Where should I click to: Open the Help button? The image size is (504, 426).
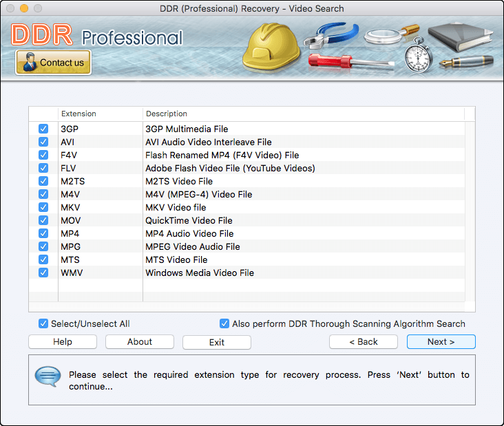tap(63, 342)
